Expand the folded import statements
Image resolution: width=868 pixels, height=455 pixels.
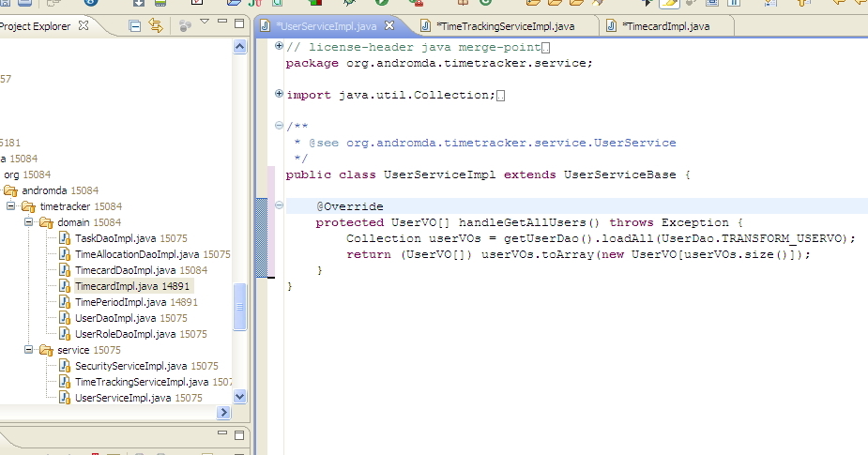pos(279,94)
